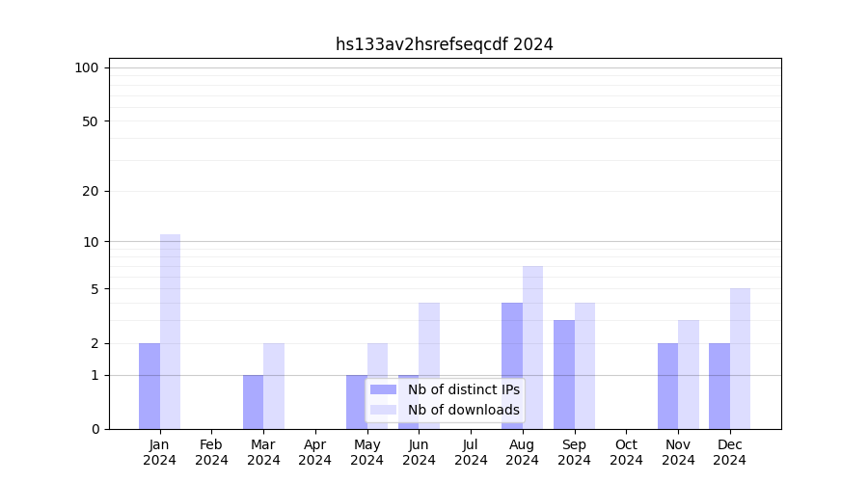The image size is (868, 482).
Task: Click the September 2024 downloads bar
Action: click(x=584, y=366)
